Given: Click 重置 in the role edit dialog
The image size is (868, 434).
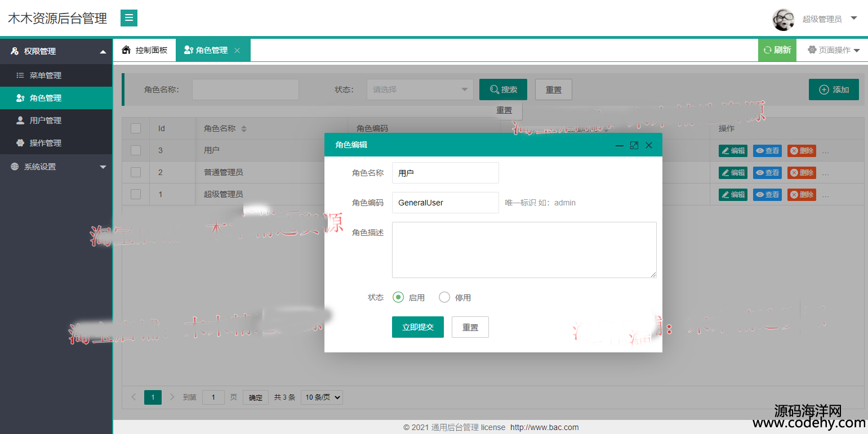Looking at the screenshot, I should click(x=470, y=327).
